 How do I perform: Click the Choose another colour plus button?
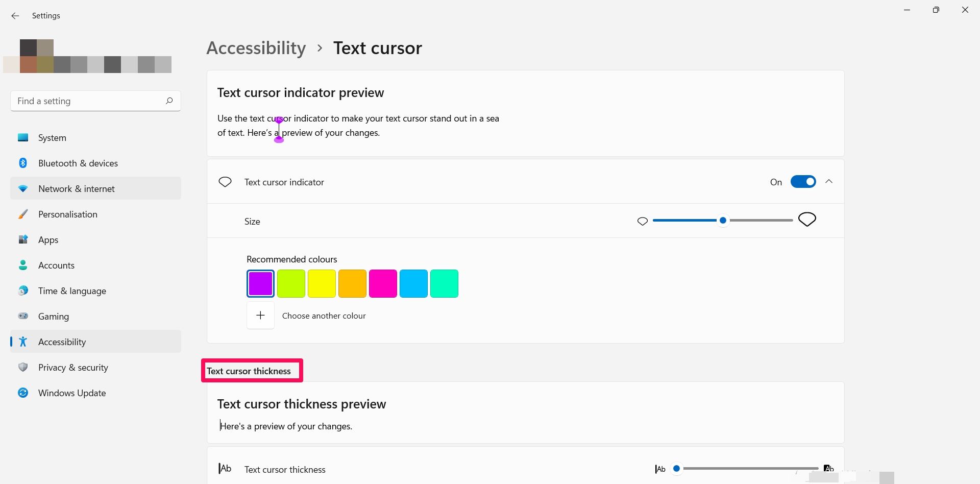point(260,316)
